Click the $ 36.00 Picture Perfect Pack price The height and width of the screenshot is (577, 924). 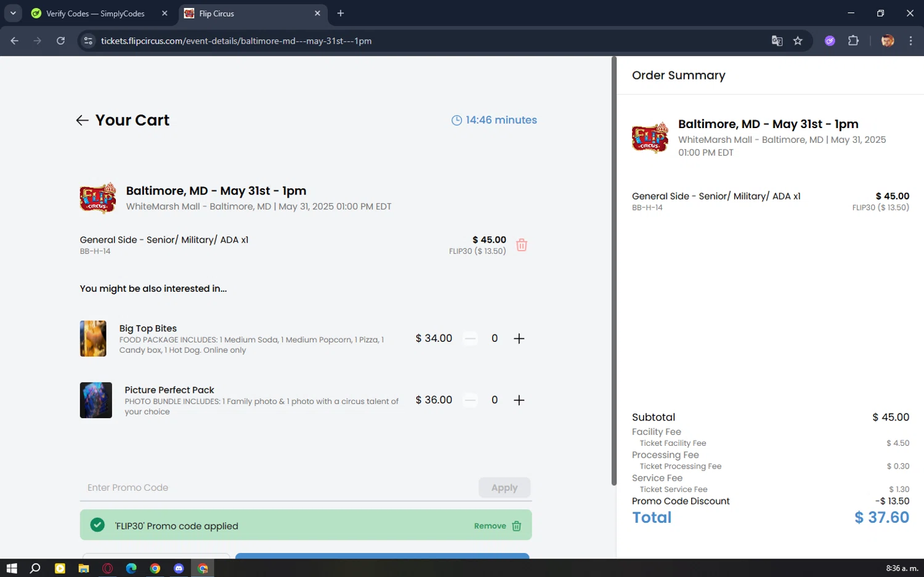pyautogui.click(x=434, y=400)
